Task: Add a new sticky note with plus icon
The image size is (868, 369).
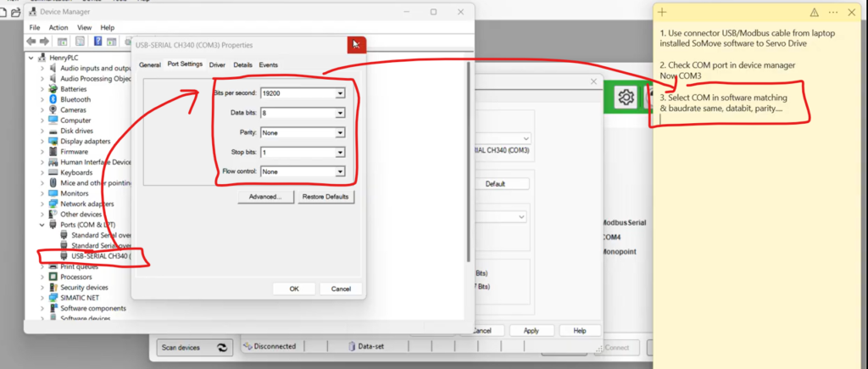Action: click(662, 12)
